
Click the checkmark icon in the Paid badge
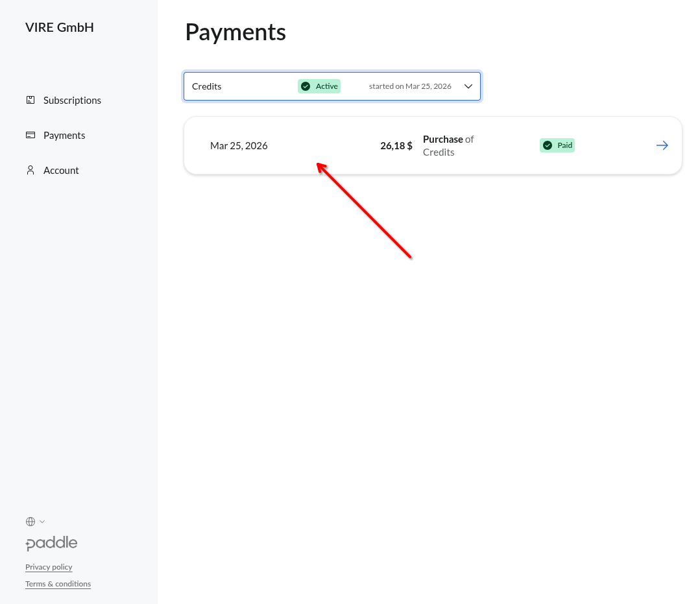548,145
